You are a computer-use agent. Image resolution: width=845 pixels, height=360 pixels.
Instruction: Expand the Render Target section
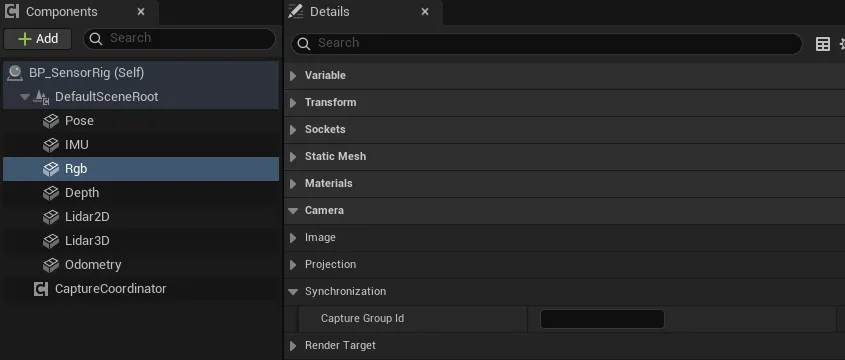(x=293, y=345)
